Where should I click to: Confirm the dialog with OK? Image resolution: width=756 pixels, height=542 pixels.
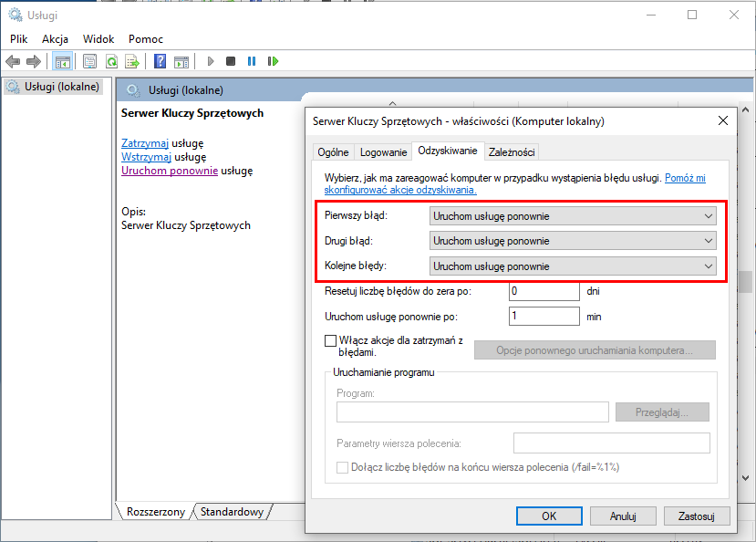point(549,516)
